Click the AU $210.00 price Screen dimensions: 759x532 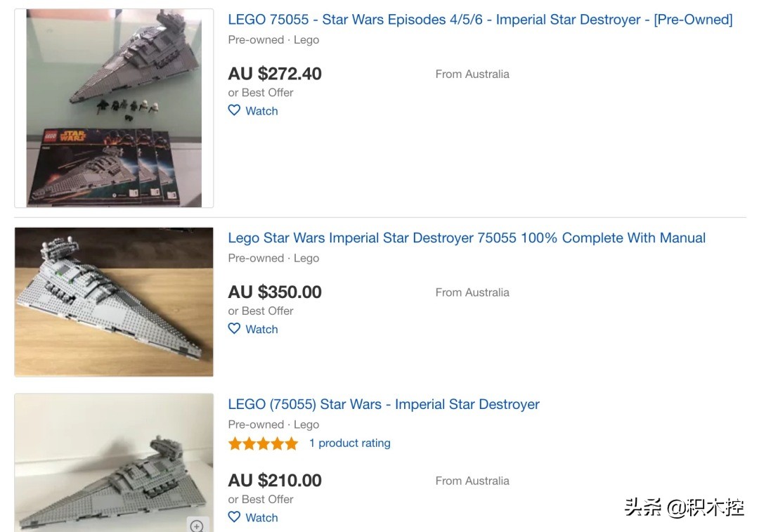point(275,481)
